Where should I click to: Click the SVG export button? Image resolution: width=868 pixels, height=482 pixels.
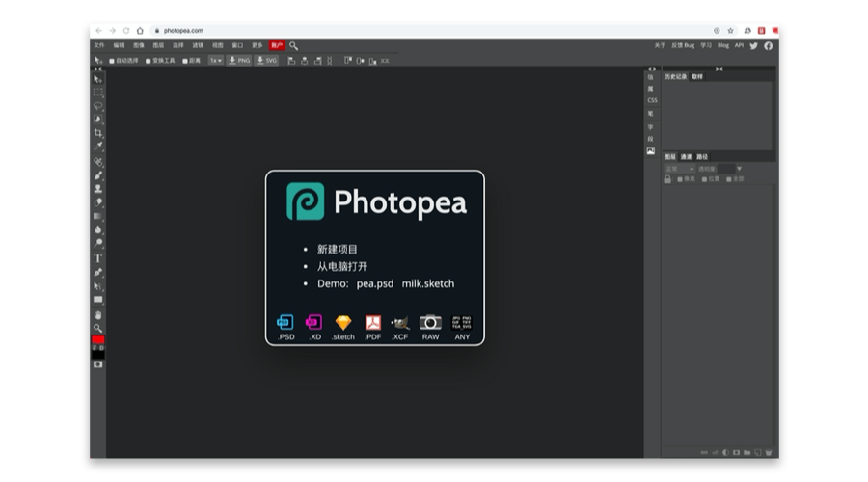[266, 61]
